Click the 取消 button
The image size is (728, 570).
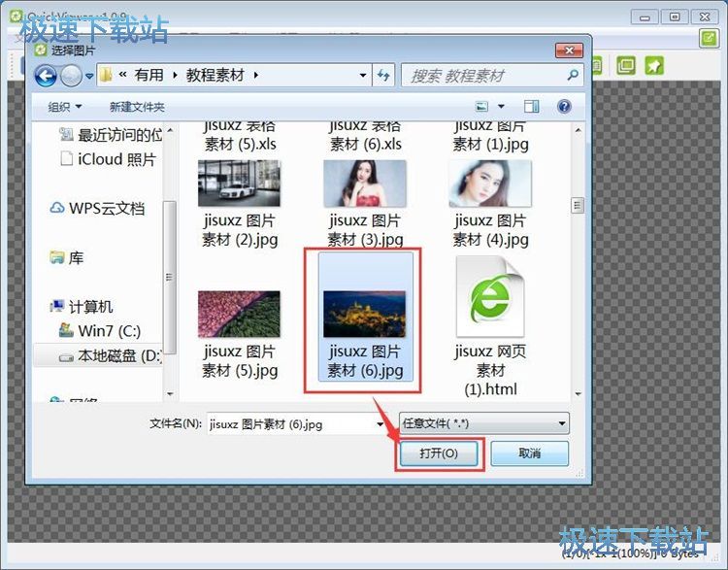[x=529, y=453]
